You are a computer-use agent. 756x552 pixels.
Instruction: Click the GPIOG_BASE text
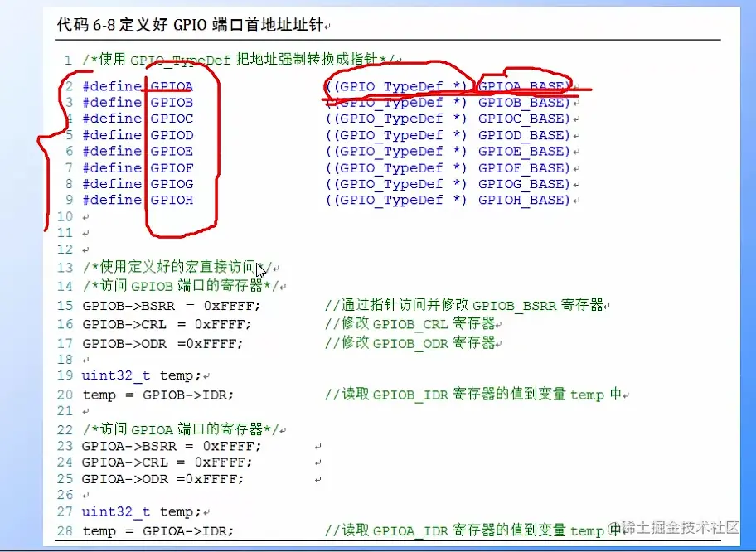(521, 184)
